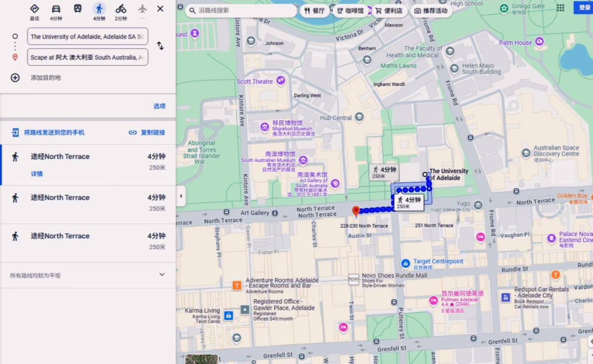Click Migration Museum marker icon

pos(265,127)
